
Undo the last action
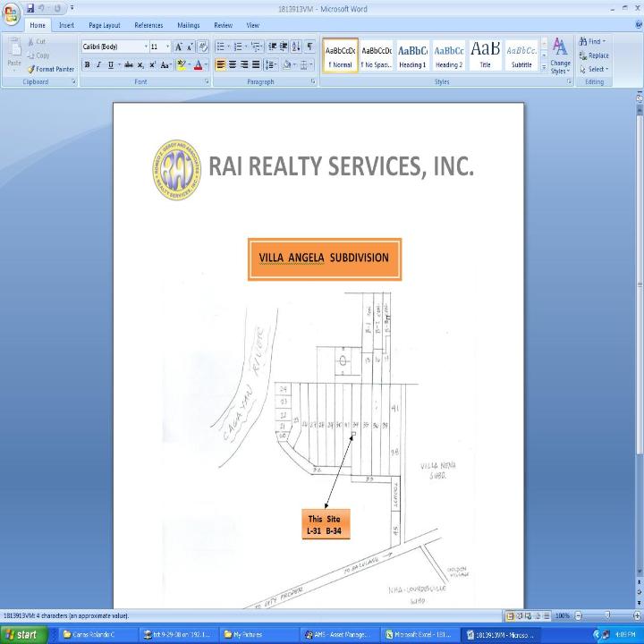click(42, 8)
